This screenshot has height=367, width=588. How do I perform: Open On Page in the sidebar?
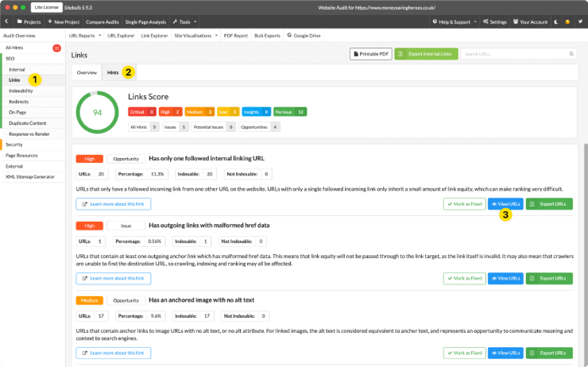17,112
